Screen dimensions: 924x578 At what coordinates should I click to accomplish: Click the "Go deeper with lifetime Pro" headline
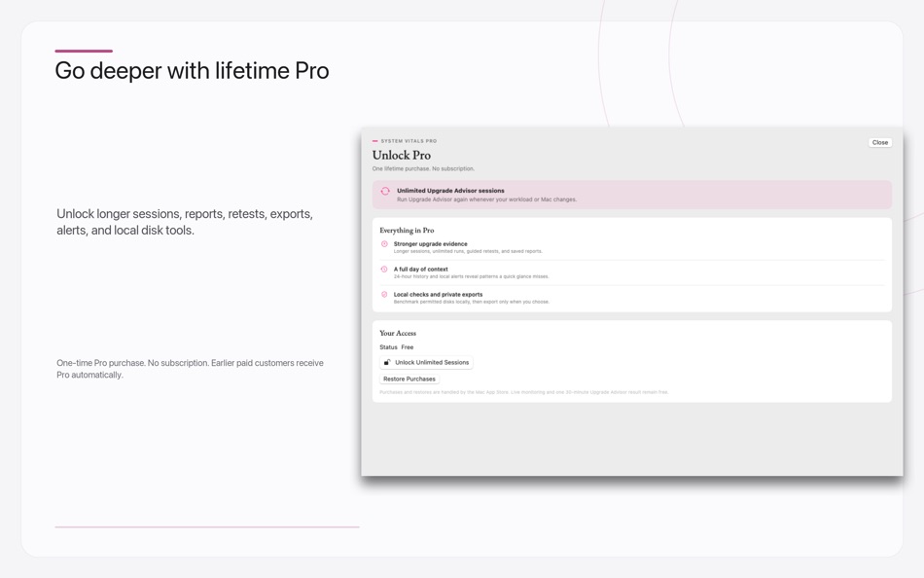(x=192, y=71)
